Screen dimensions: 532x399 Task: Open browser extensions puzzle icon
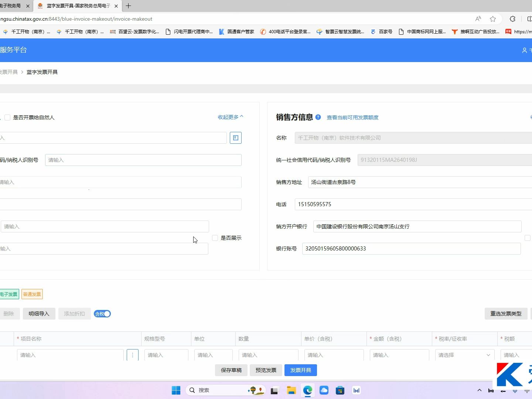(x=512, y=19)
